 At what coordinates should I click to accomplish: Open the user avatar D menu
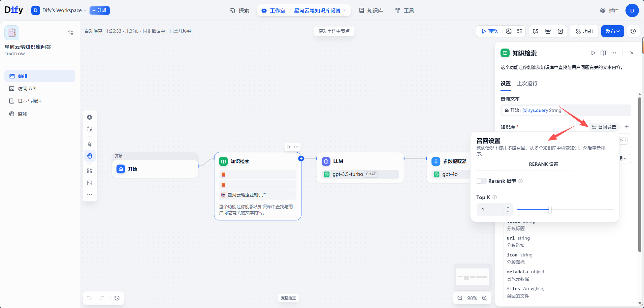click(x=632, y=10)
